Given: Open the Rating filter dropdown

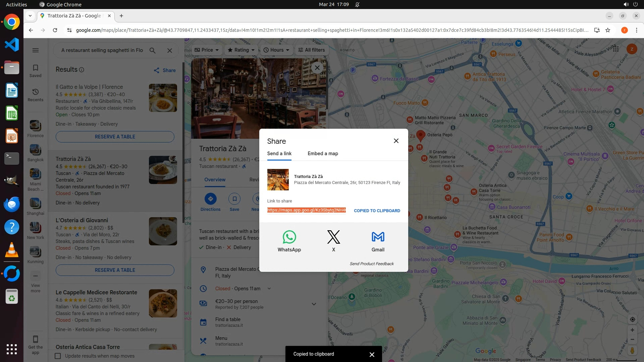Looking at the screenshot, I should (241, 50).
